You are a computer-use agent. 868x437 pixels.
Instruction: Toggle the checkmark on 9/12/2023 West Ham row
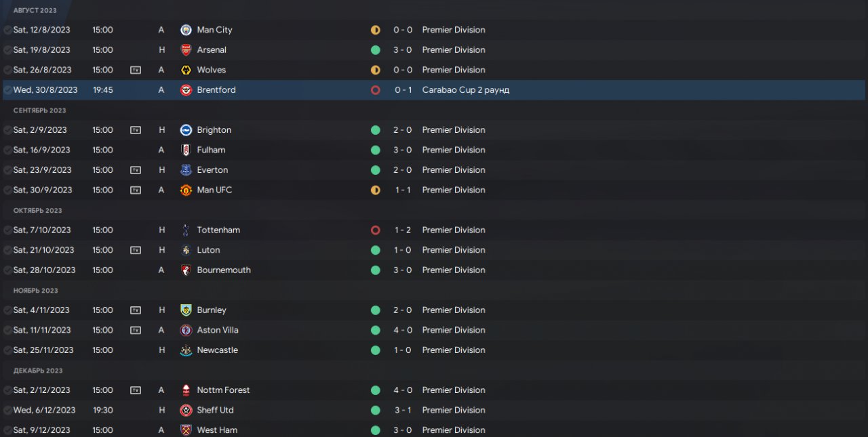pos(7,430)
